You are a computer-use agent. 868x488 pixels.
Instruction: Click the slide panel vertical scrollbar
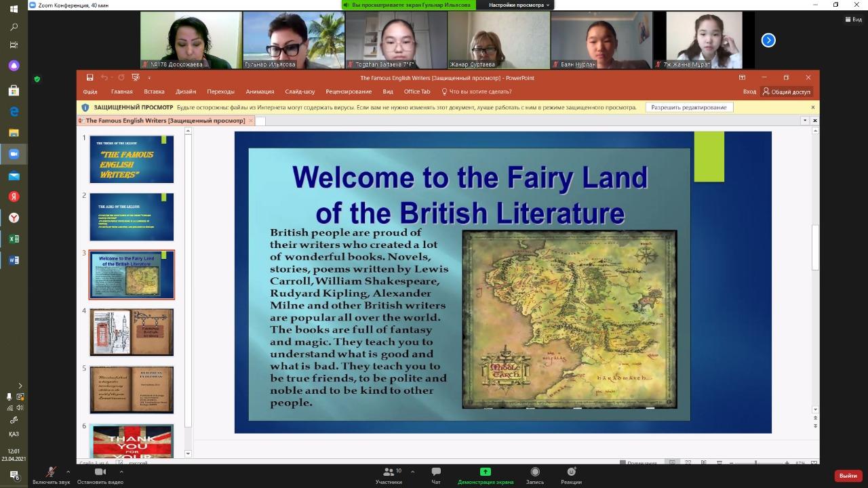pos(188,271)
